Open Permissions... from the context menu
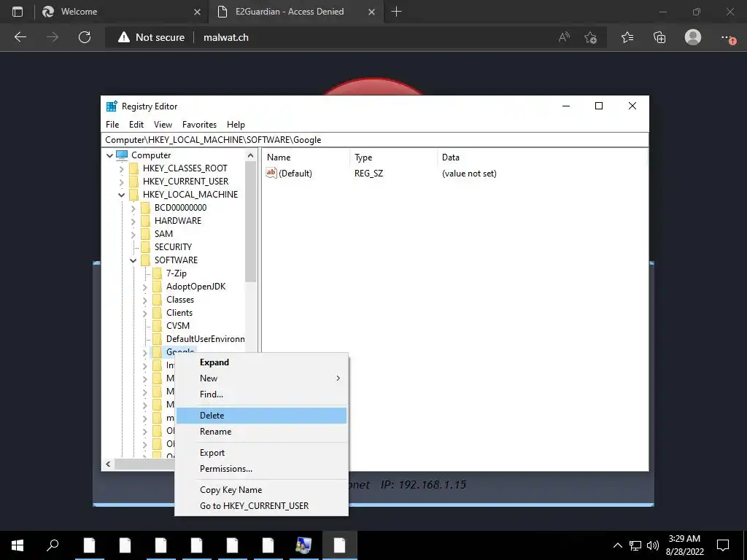Viewport: 747px width, 560px height. coord(261,469)
